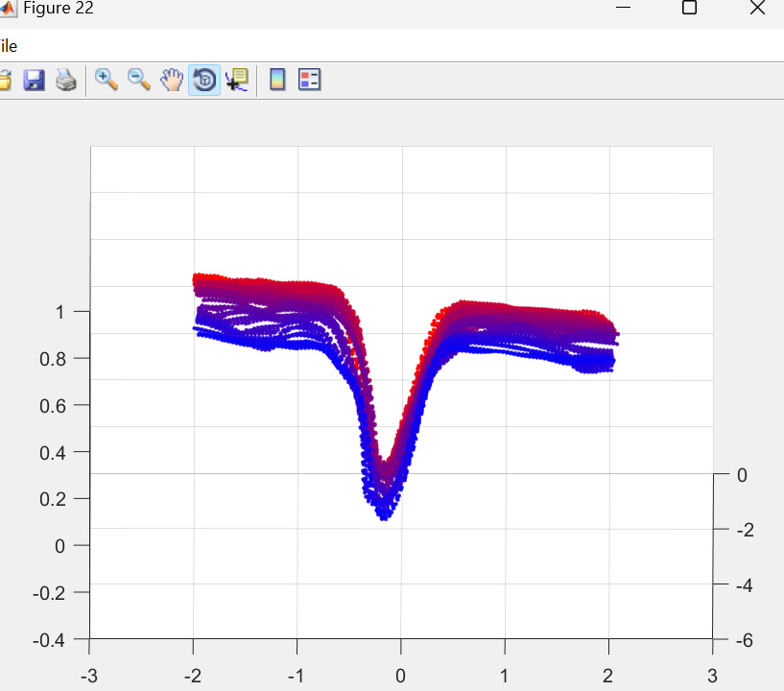This screenshot has width=784, height=691.
Task: Insert a colorbar from the toolbar
Action: [277, 81]
